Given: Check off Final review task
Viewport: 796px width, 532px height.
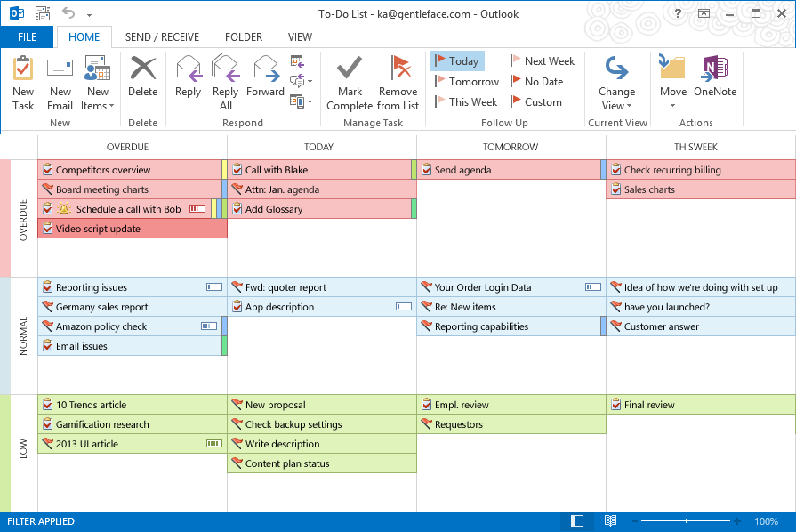Looking at the screenshot, I should (x=615, y=405).
